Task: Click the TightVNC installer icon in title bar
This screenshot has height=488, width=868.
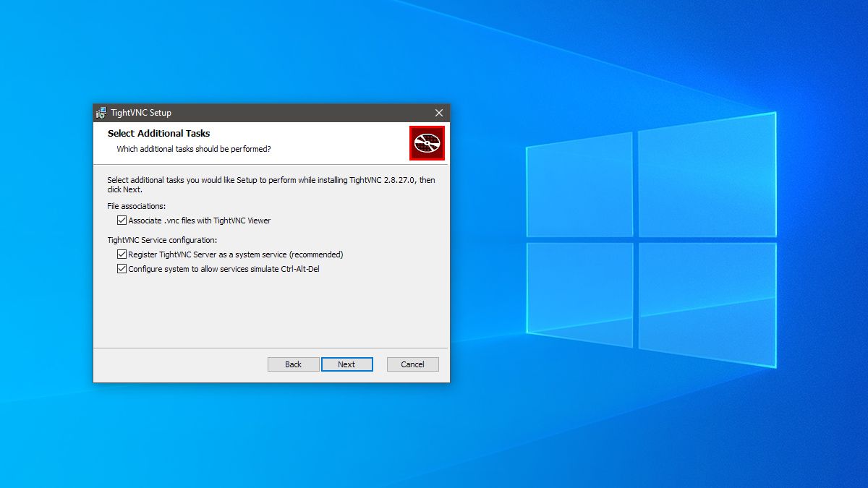Action: tap(101, 113)
